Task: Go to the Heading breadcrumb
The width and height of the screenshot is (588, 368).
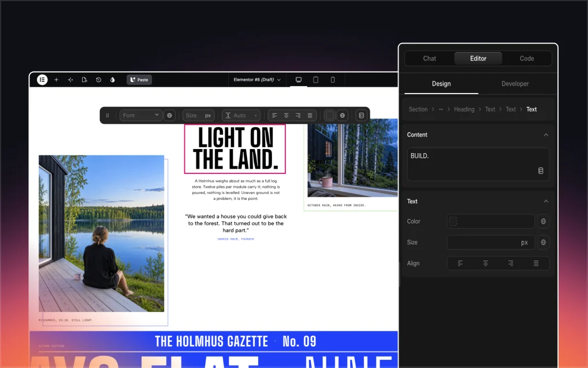Action: [x=464, y=109]
